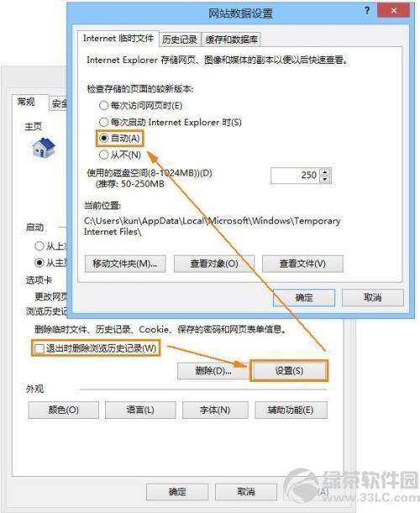Screen dimensions: 420x513
Task: Click the 查看对象(O) button
Action: [x=214, y=264]
